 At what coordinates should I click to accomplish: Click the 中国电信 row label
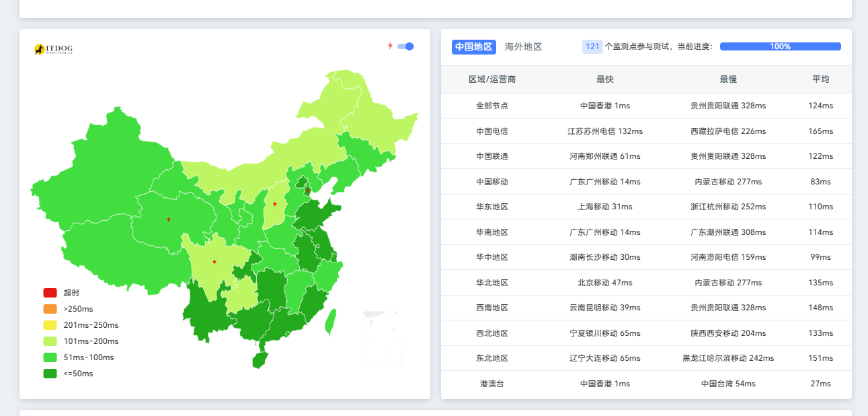tap(492, 131)
